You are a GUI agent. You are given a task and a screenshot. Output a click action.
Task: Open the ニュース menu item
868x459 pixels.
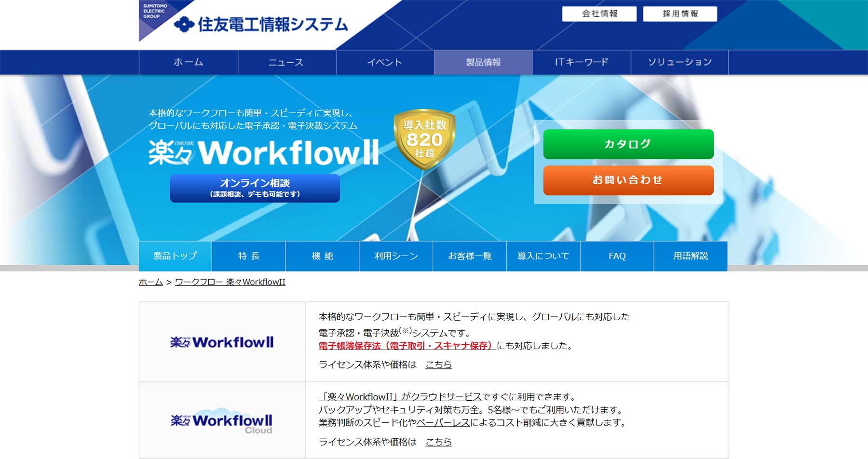pyautogui.click(x=286, y=62)
